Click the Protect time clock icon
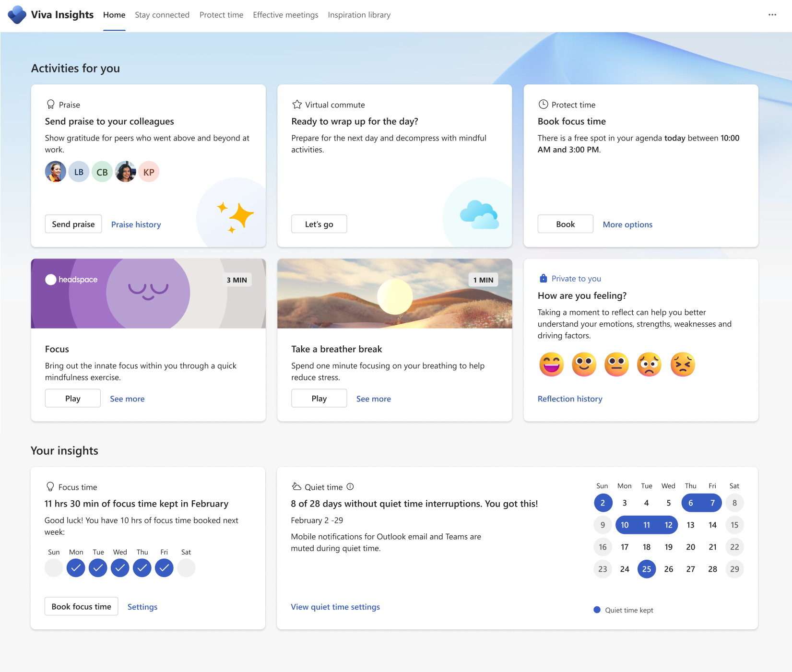This screenshot has width=792, height=672. pyautogui.click(x=543, y=104)
